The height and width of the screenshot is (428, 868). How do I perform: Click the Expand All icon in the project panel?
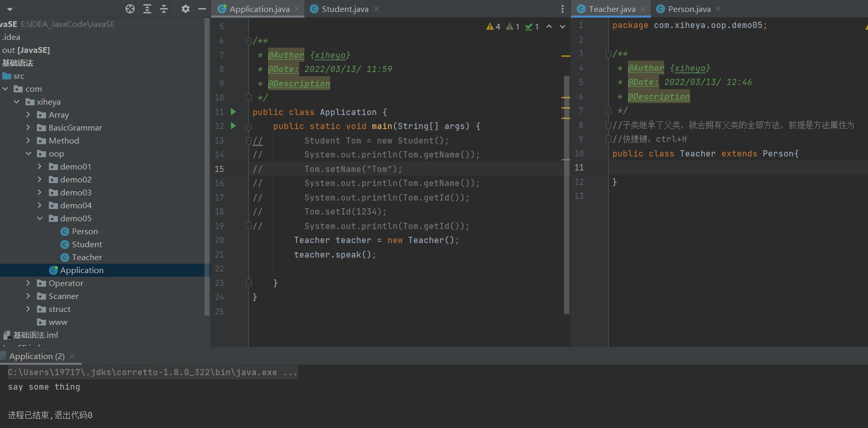point(147,9)
